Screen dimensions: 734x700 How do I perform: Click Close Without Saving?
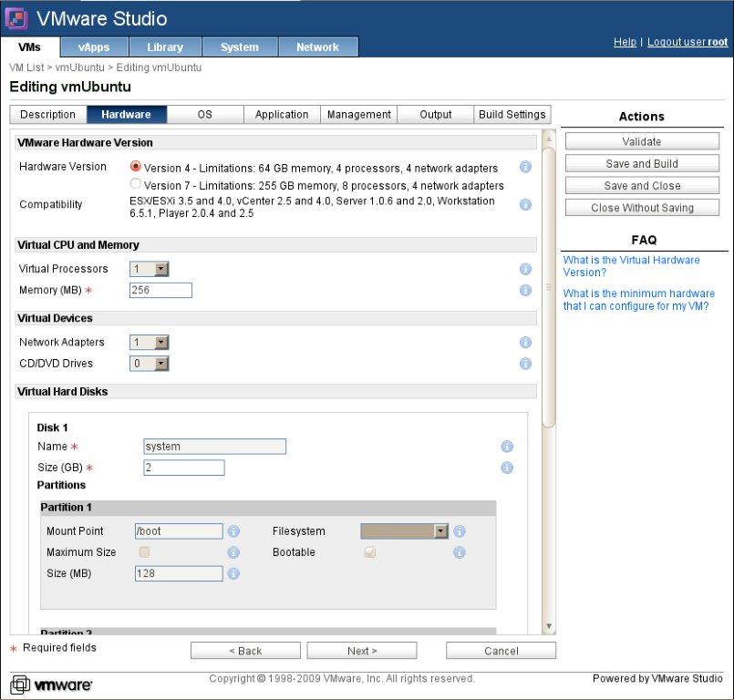642,208
